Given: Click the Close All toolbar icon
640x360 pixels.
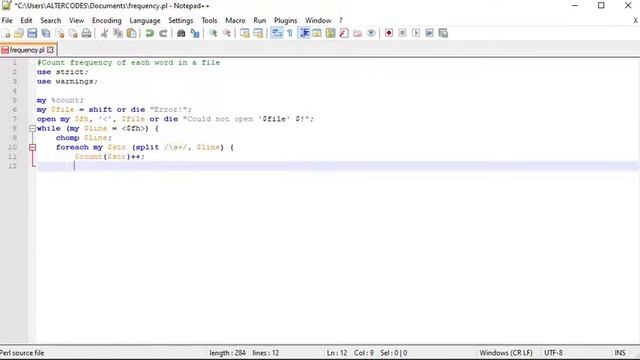Looking at the screenshot, I should click(x=73, y=33).
